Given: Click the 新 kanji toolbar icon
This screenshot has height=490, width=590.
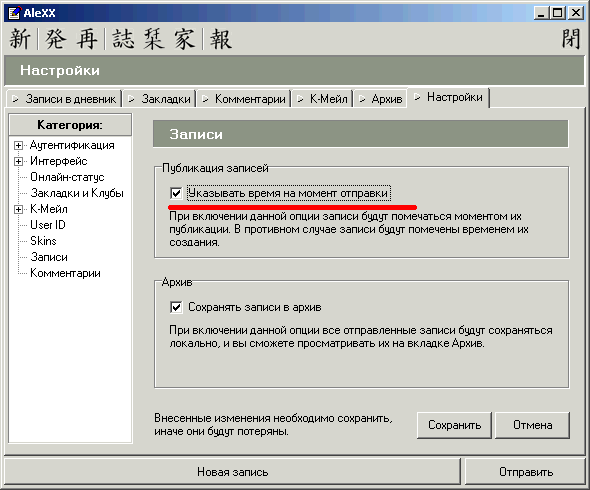Looking at the screenshot, I should [x=20, y=39].
